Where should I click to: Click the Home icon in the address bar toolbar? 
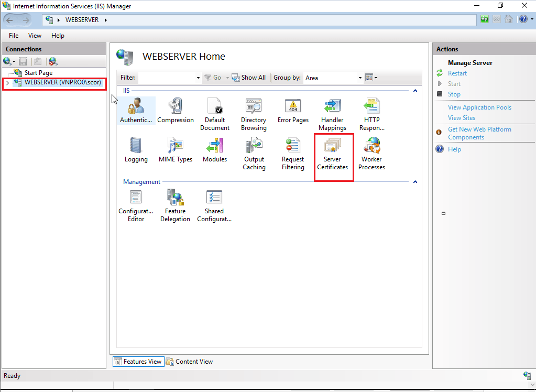pos(509,19)
